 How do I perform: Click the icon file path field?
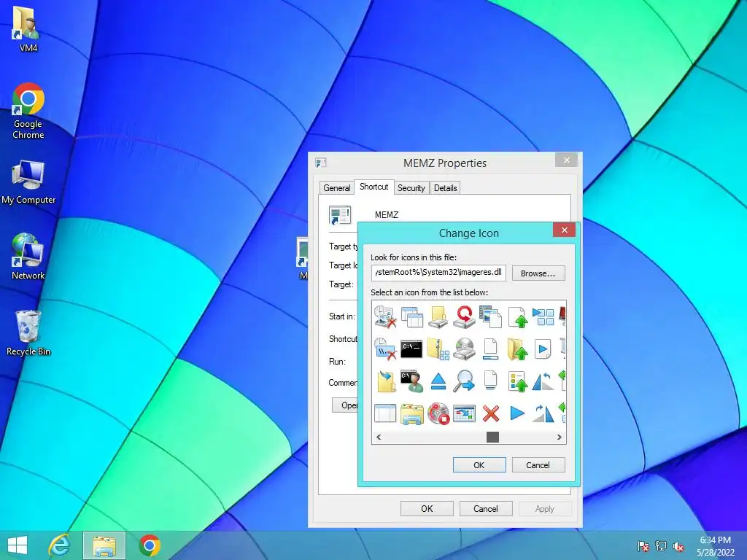point(438,273)
